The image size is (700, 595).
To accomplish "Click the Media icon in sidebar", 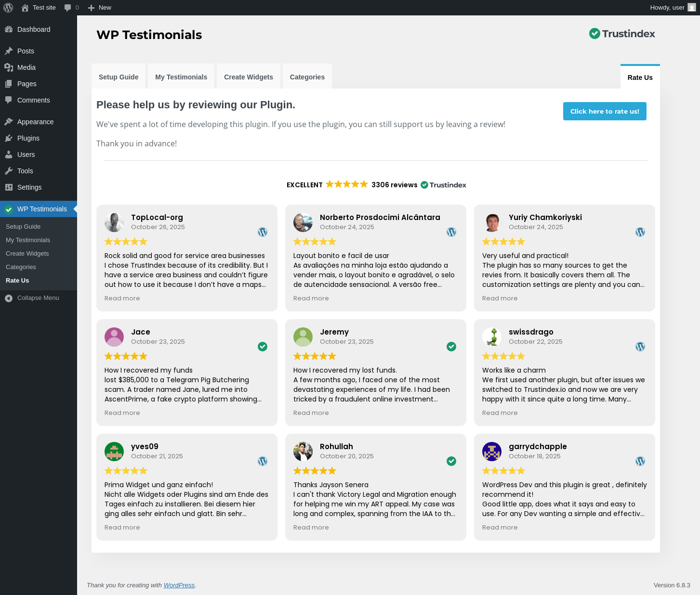I will [9, 67].
